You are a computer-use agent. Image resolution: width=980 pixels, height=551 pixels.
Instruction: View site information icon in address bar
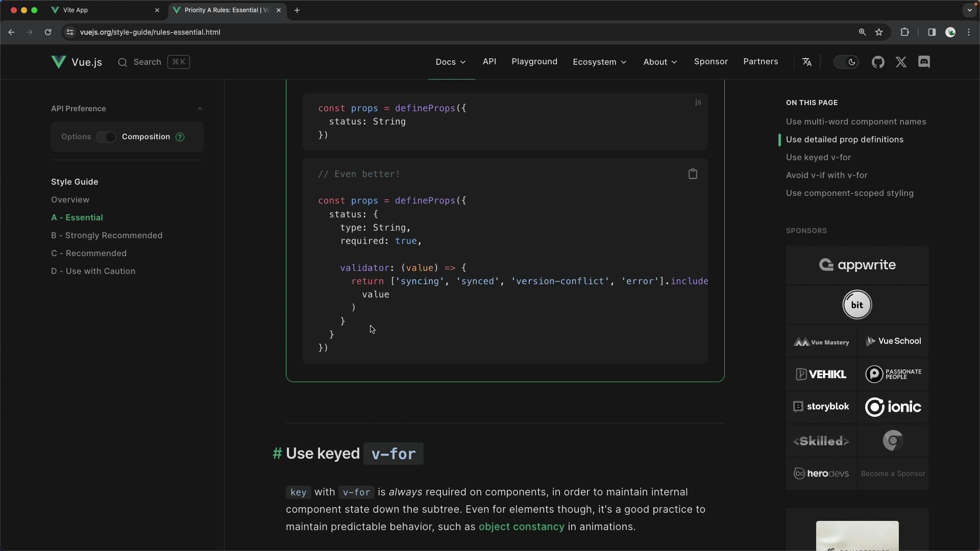pos(70,32)
